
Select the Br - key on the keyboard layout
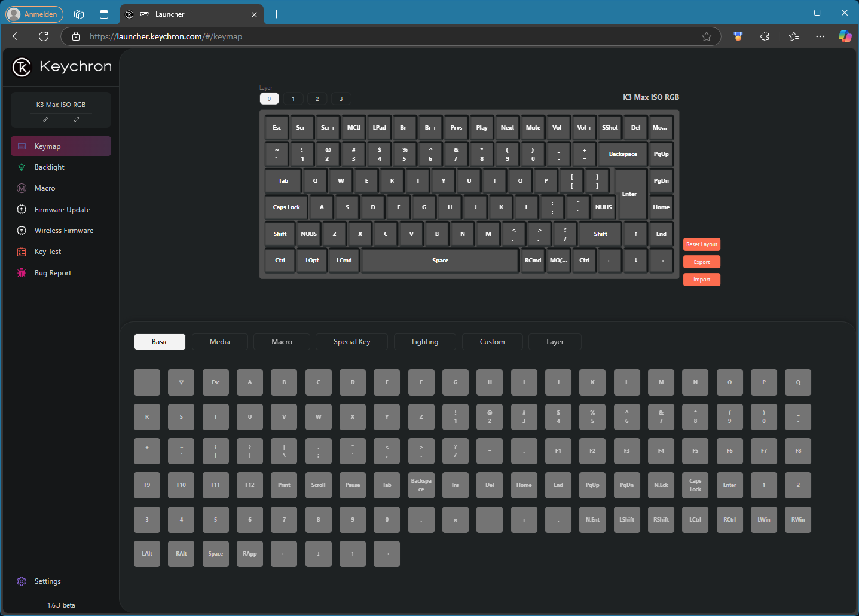[405, 127]
